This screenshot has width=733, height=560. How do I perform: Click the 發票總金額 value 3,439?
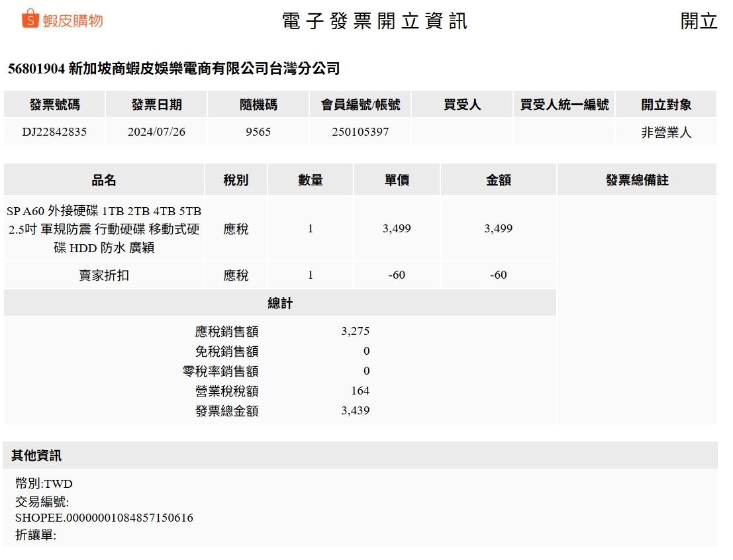click(x=355, y=411)
